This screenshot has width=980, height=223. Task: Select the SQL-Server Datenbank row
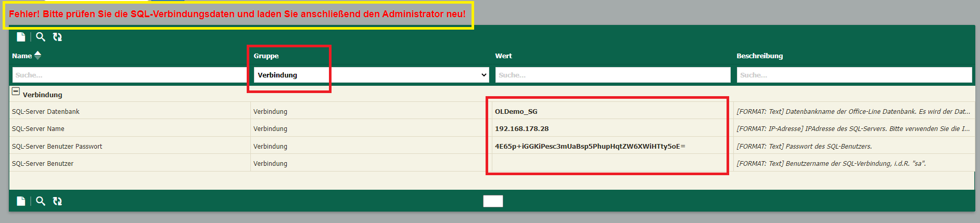pos(46,112)
